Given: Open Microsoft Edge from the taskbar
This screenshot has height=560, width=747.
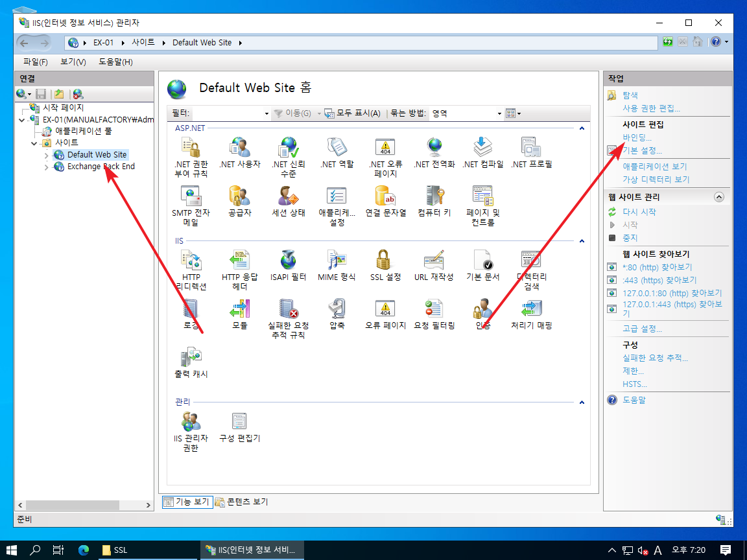Looking at the screenshot, I should [84, 550].
